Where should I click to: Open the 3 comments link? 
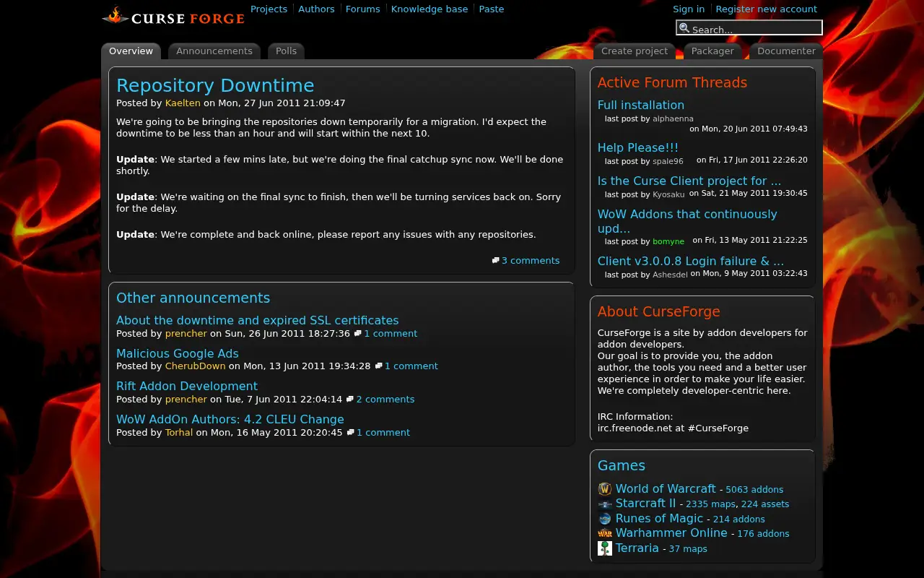[531, 260]
